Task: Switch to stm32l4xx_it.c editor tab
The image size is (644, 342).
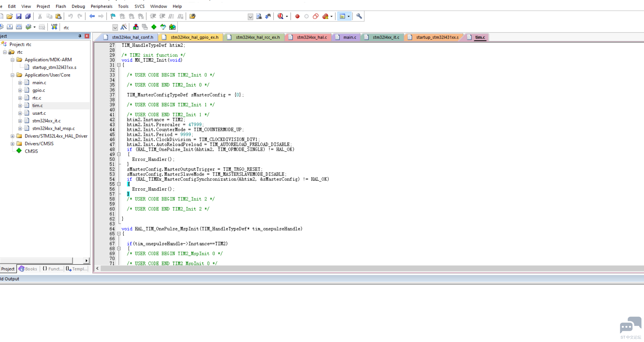Action: pos(383,37)
